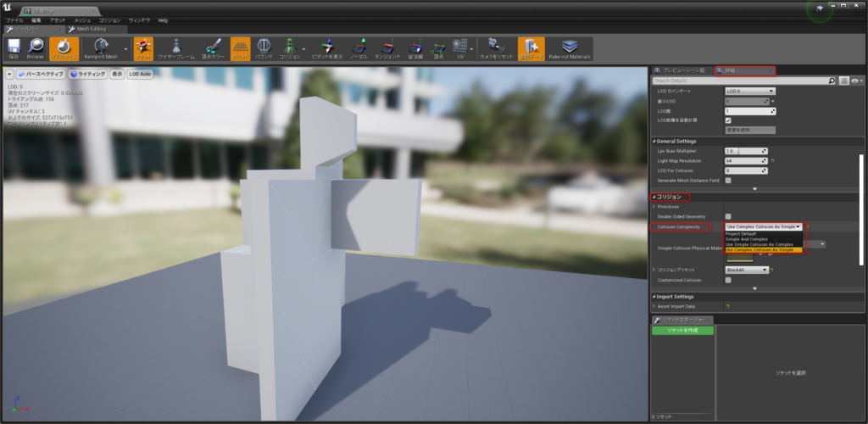Reset Light Map Resolution to default
The image size is (868, 424).
click(x=772, y=161)
